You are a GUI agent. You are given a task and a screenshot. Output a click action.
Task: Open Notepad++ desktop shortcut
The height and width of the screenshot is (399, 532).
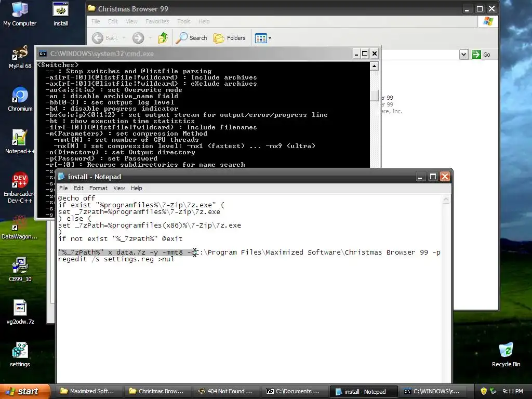pyautogui.click(x=20, y=141)
